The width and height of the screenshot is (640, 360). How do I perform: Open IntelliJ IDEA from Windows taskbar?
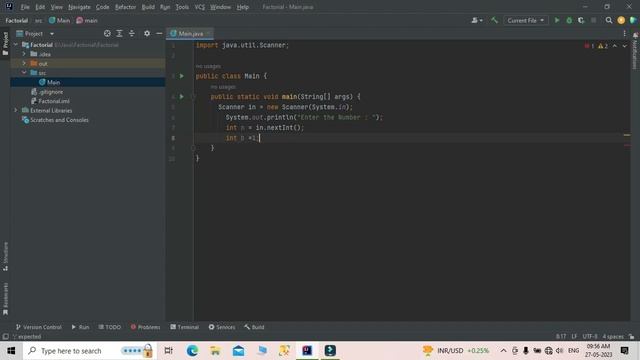pos(307,351)
